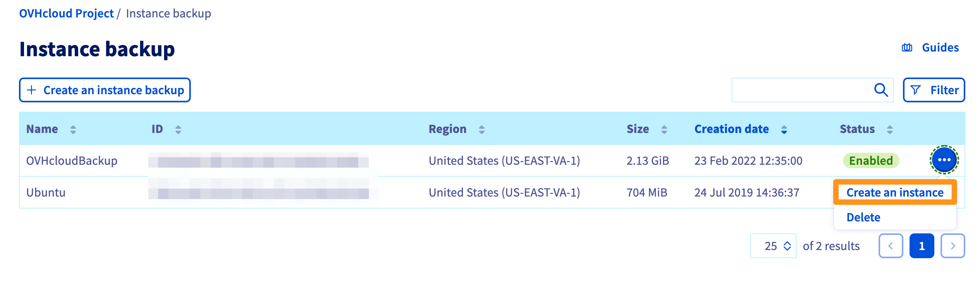The width and height of the screenshot is (980, 283).
Task: Open the Guides link
Action: [940, 48]
